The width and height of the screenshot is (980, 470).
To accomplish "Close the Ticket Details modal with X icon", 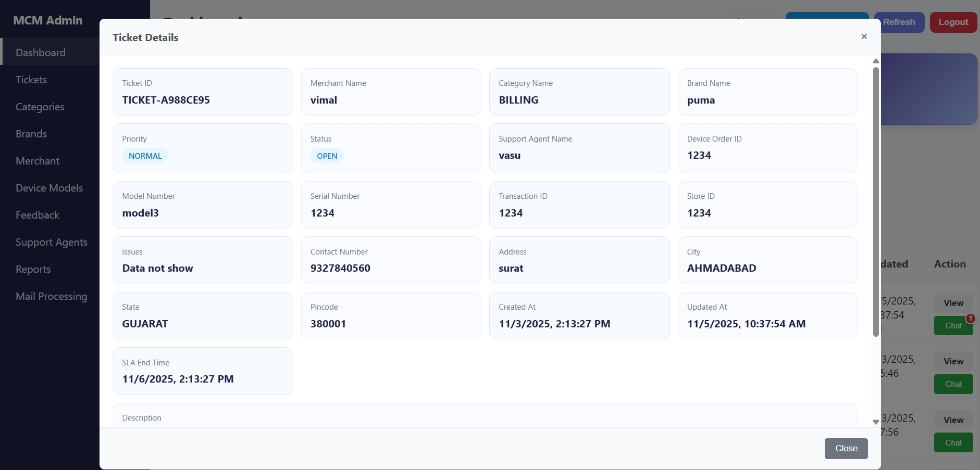I will [x=864, y=36].
